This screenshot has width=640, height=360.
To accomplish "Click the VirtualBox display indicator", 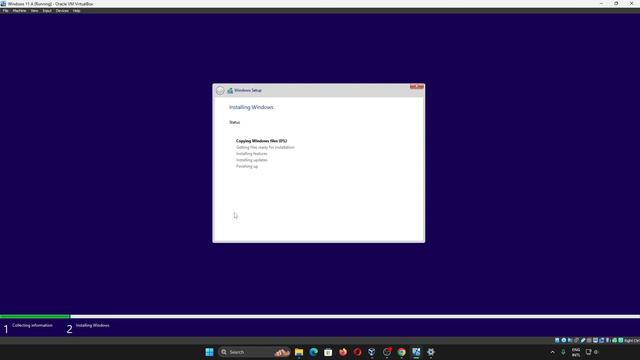I will coord(596,340).
